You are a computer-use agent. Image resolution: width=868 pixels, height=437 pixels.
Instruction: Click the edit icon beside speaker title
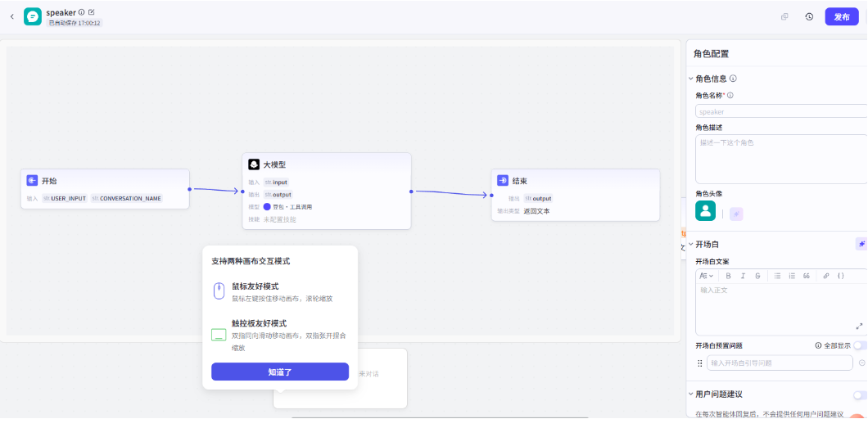92,12
